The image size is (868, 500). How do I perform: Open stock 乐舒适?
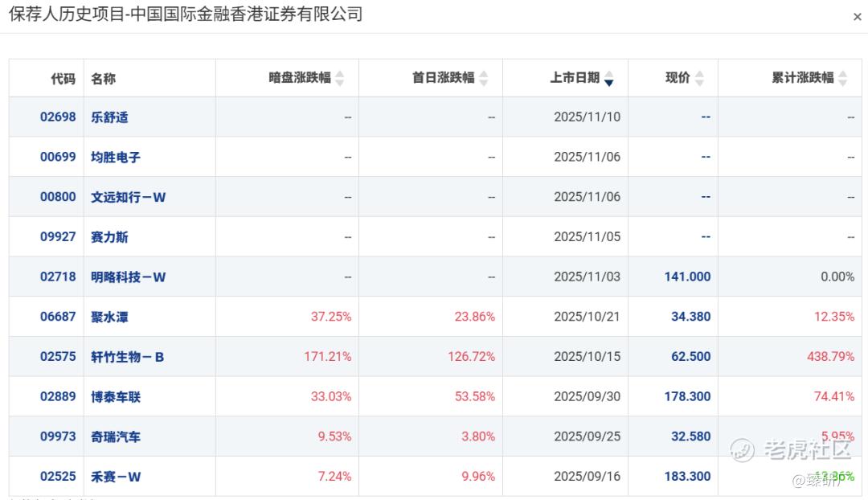109,117
